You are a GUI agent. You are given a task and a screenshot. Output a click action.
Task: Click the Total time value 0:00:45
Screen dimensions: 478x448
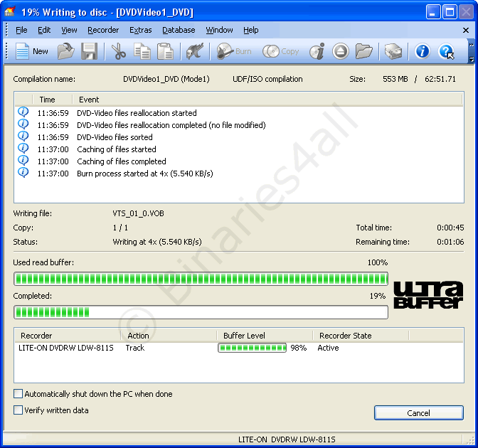[x=450, y=228]
